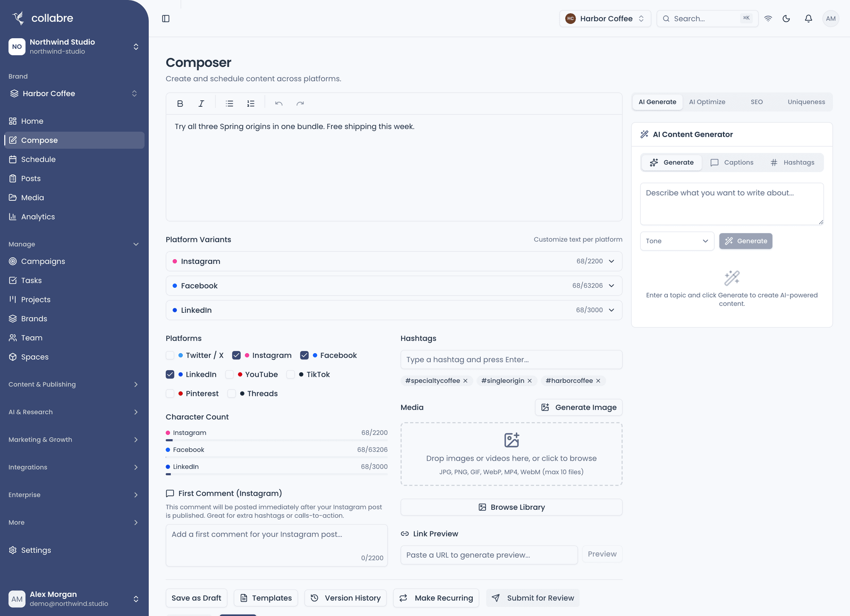This screenshot has width=850, height=616.
Task: Collapse the sidebar with the panel icon
Action: (166, 19)
